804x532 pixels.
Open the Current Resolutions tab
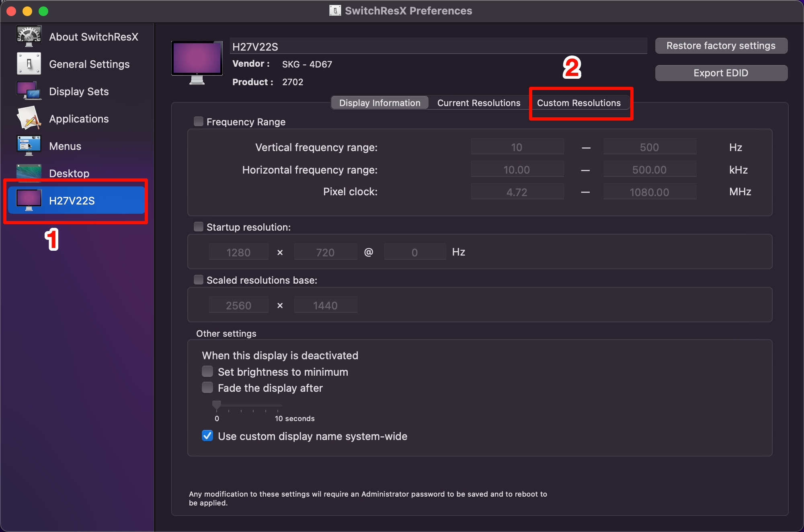478,103
